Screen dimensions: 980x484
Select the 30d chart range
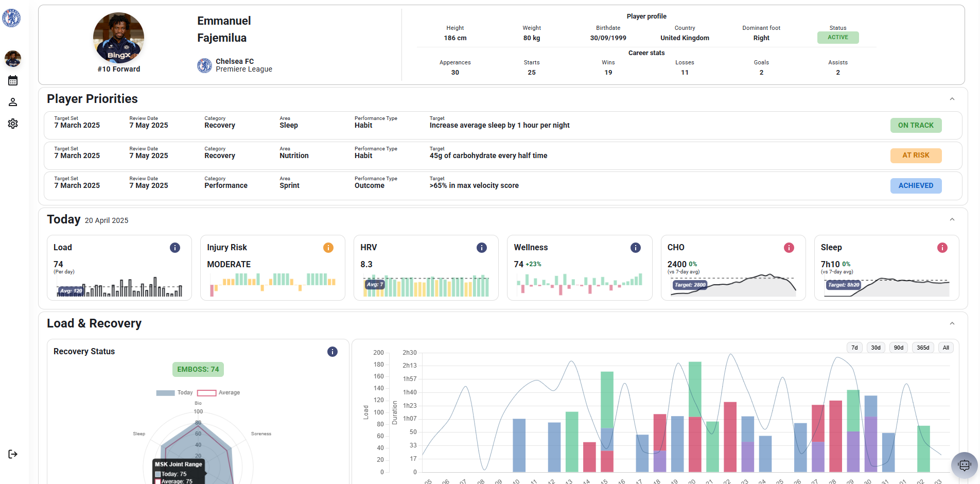tap(876, 348)
